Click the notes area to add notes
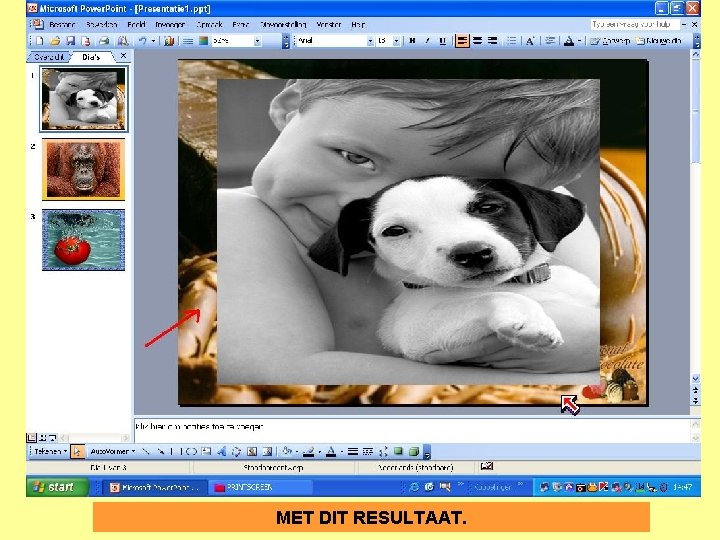 pos(412,430)
